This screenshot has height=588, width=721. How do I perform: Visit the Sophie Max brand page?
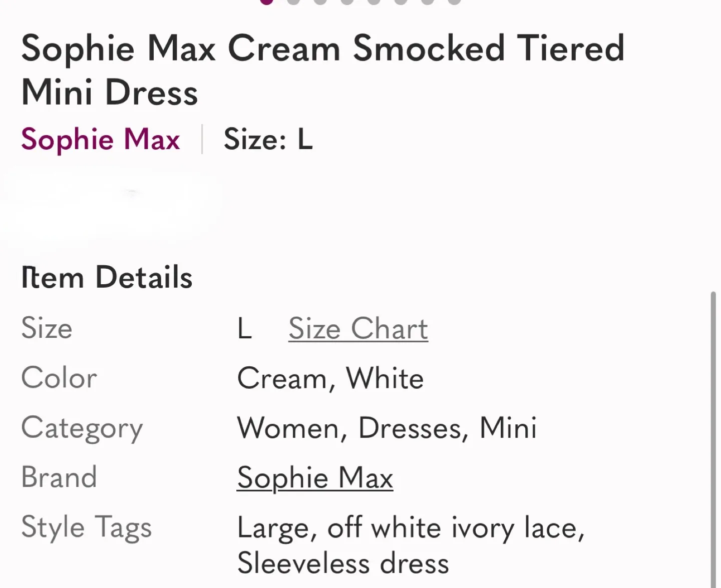click(100, 140)
